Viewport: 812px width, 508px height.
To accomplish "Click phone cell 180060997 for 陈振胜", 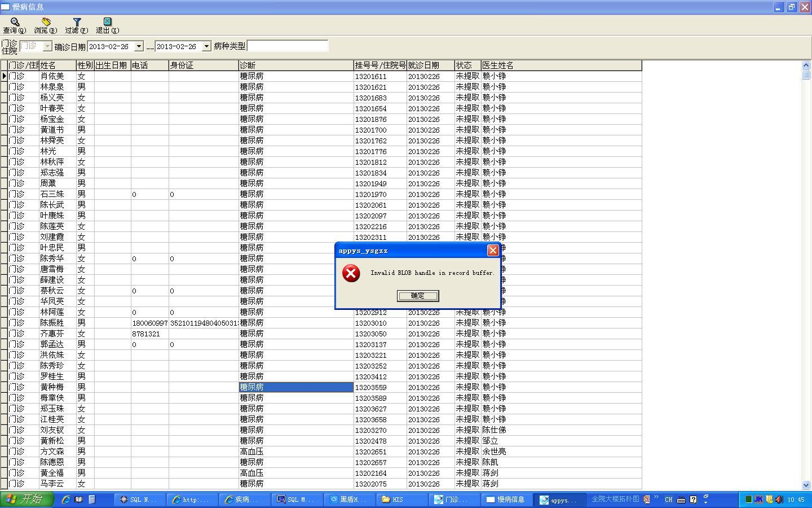I will click(149, 323).
